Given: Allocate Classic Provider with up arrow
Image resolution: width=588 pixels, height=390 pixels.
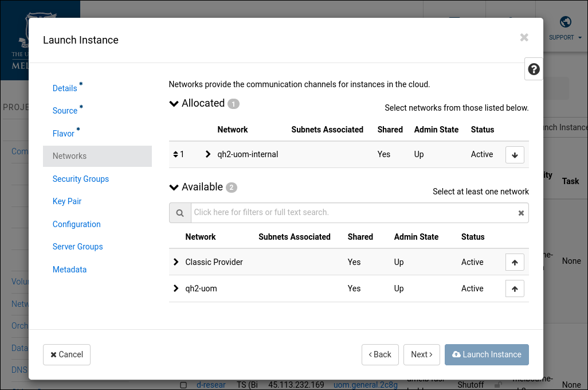Looking at the screenshot, I should pos(515,262).
